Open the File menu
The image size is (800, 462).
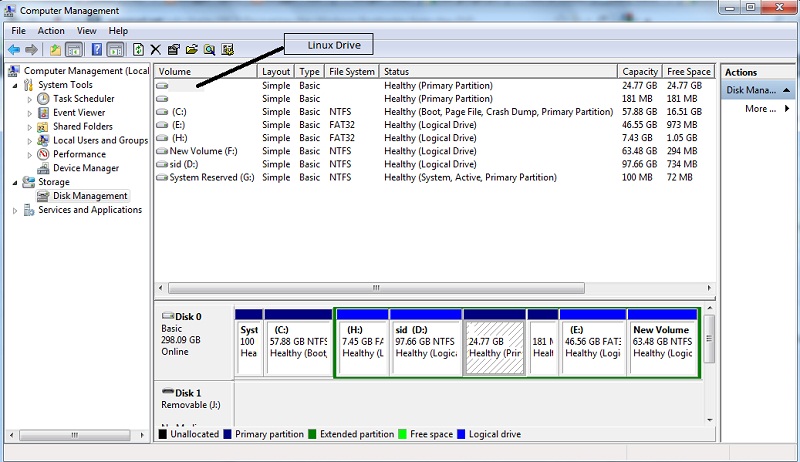18,31
